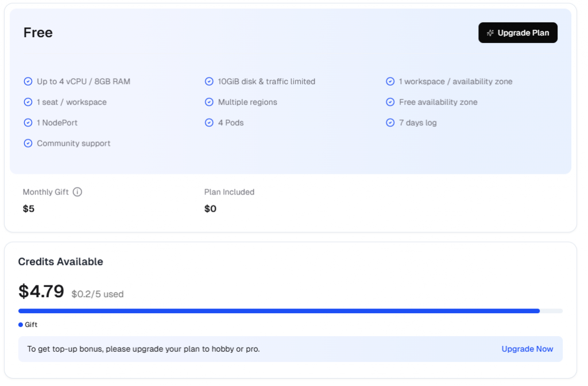Click the blue Gift legend dot

coord(21,325)
